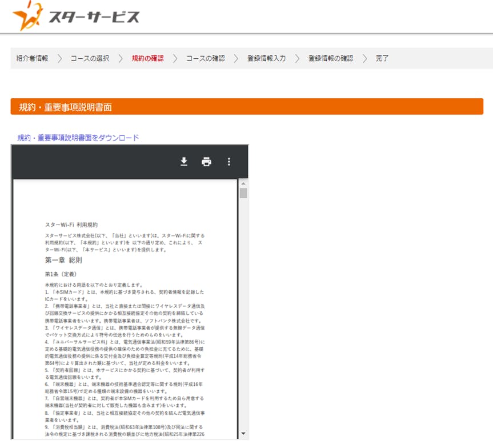Open the 登録情報入力 step

tap(266, 58)
